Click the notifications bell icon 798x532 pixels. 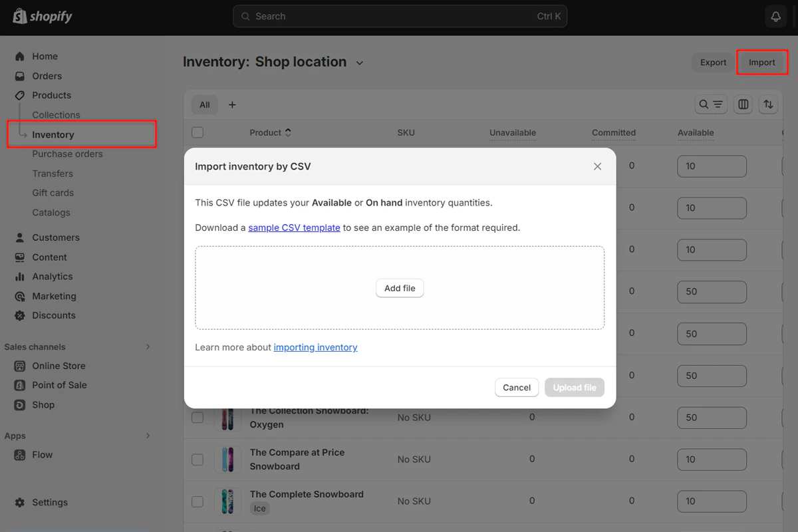click(x=775, y=16)
